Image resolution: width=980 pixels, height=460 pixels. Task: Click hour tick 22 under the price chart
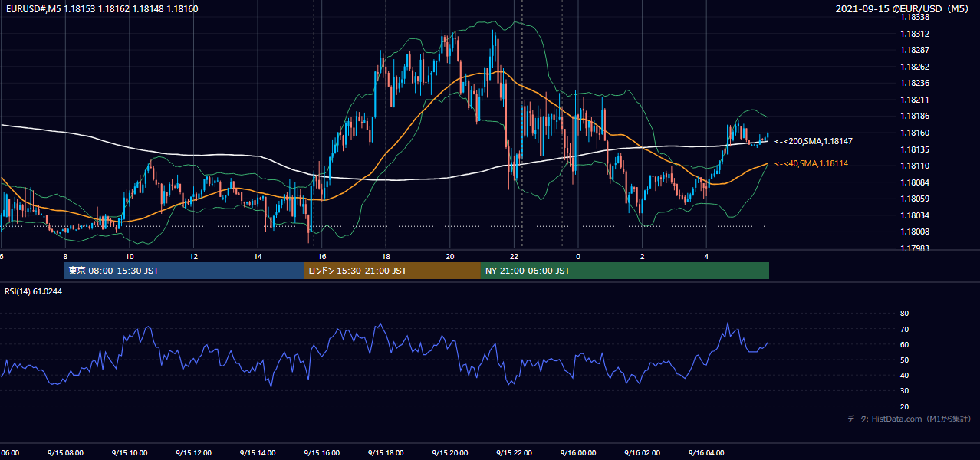click(x=515, y=257)
